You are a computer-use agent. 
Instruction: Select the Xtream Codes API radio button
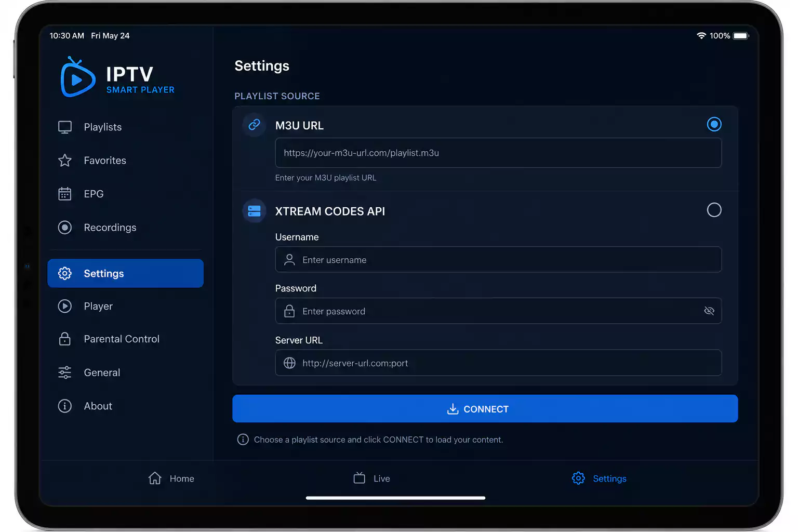point(714,210)
